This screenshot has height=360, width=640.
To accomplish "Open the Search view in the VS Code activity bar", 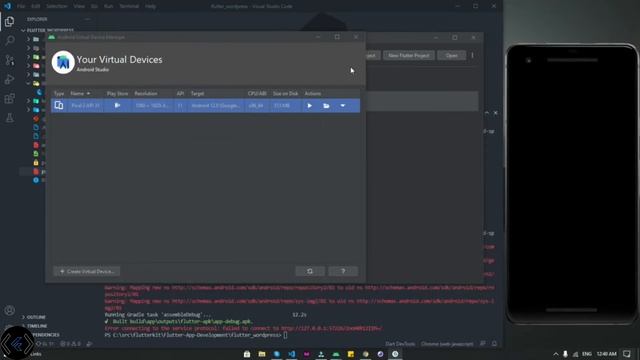I will coord(9,40).
